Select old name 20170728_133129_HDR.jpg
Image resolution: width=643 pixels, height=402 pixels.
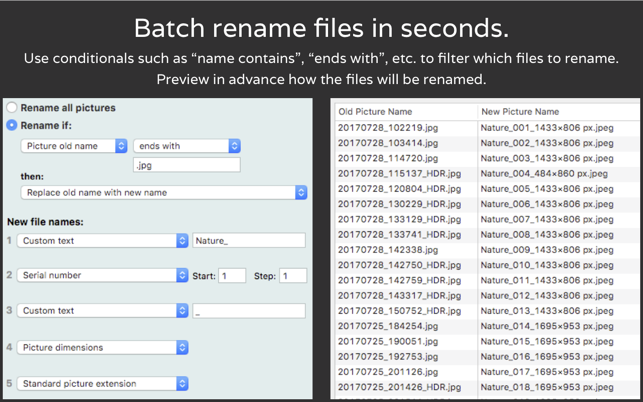click(x=399, y=219)
